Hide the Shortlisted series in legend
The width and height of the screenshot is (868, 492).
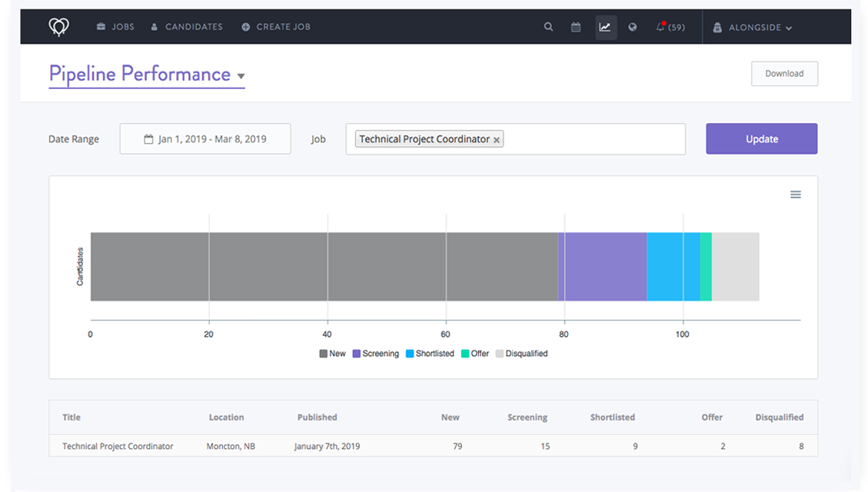click(x=429, y=354)
